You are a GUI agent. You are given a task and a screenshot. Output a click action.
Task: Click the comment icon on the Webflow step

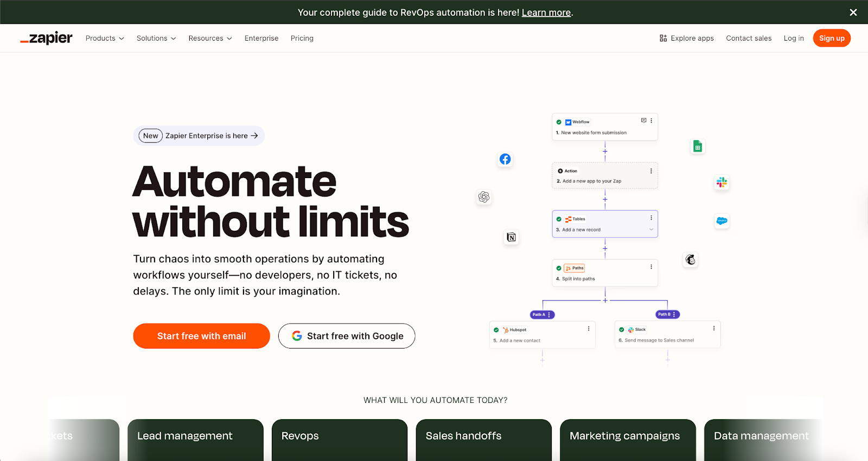643,121
